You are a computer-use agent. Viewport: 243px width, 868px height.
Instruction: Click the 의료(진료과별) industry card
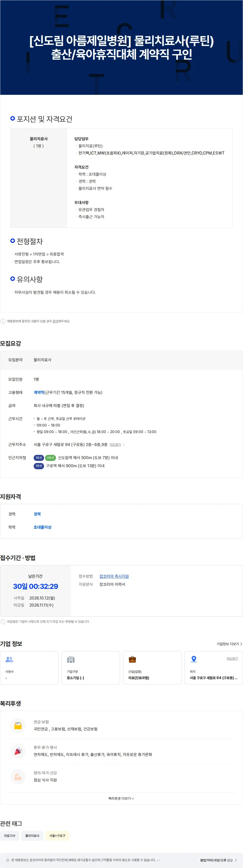coord(152,667)
